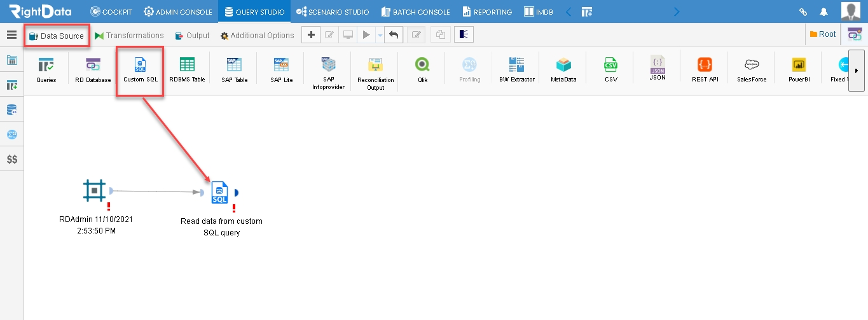The width and height of the screenshot is (868, 320).
Task: Select the Custom SQL query node on canvas
Action: click(x=219, y=191)
